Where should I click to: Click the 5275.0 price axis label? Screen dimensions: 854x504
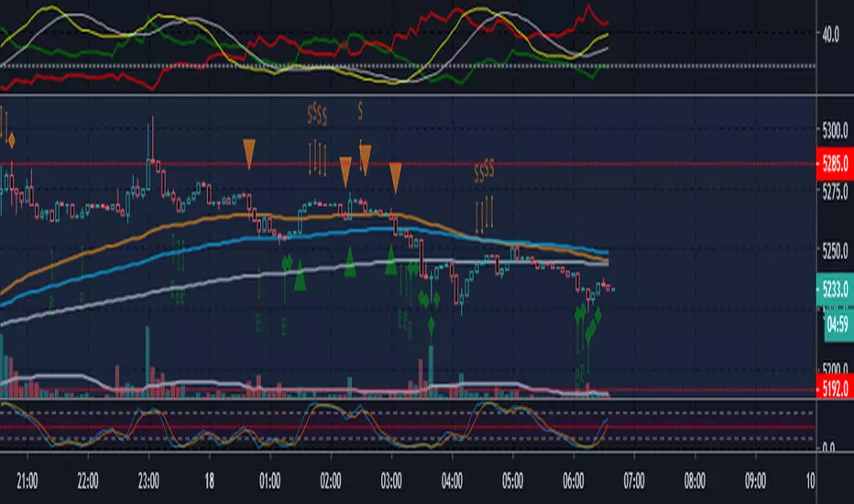(x=835, y=192)
